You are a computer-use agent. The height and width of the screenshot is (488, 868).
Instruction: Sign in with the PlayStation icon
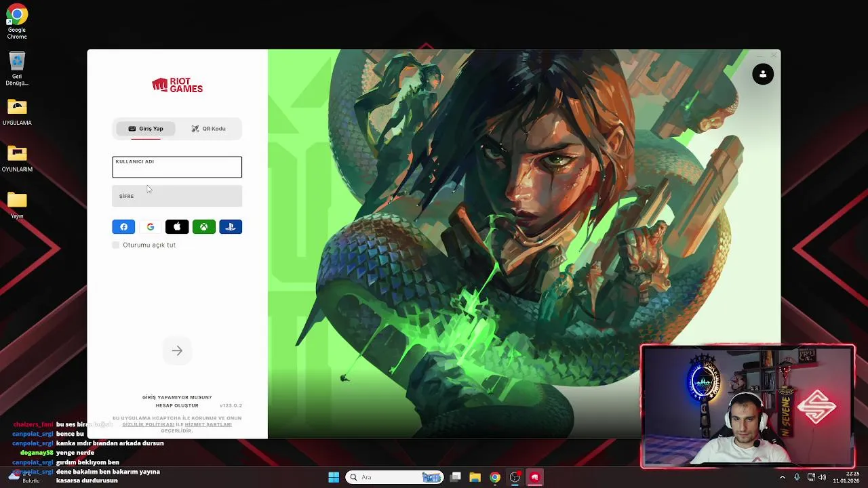click(x=231, y=227)
